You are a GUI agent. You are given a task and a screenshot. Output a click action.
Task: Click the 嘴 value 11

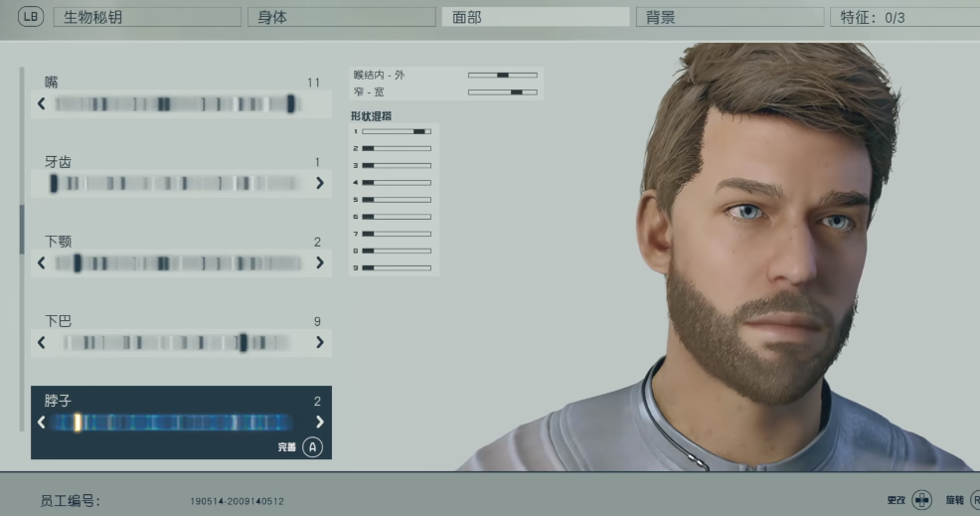tap(314, 83)
